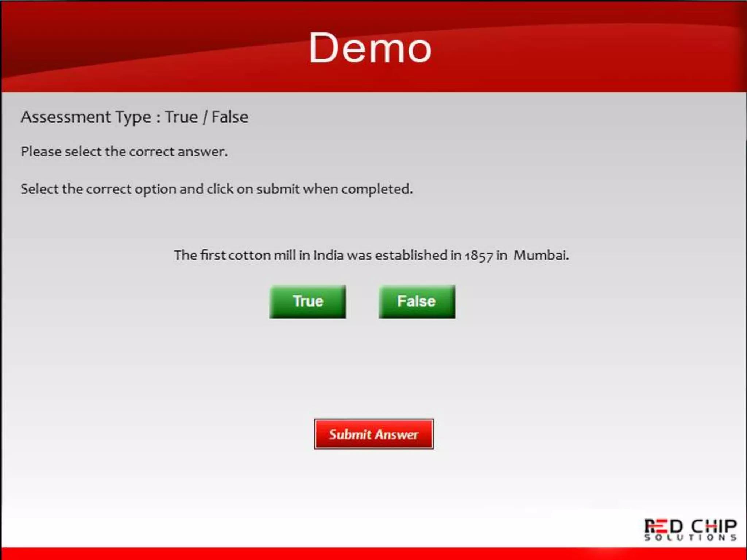Click the word SOLUTIONS beneath the logo
The height and width of the screenshot is (560, 747).
[690, 538]
